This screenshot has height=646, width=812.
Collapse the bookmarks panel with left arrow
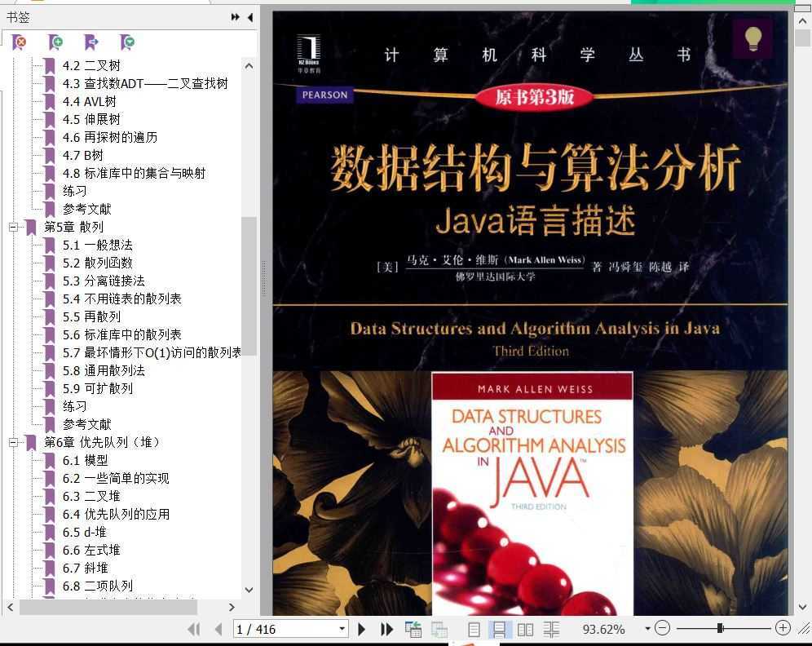click(x=250, y=17)
